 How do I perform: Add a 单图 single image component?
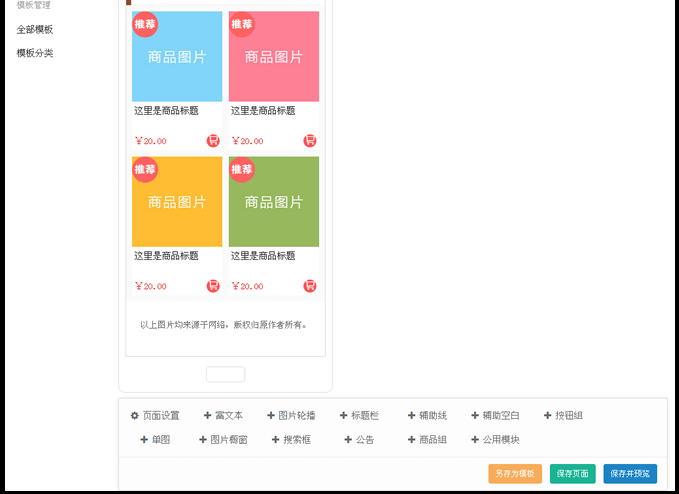coord(155,439)
